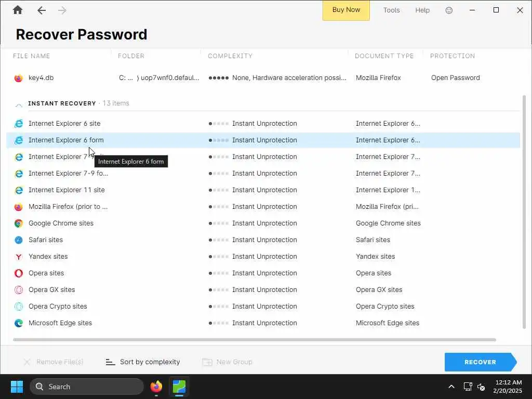Click the muted volume tray icon
532x399 pixels.
[481, 387]
